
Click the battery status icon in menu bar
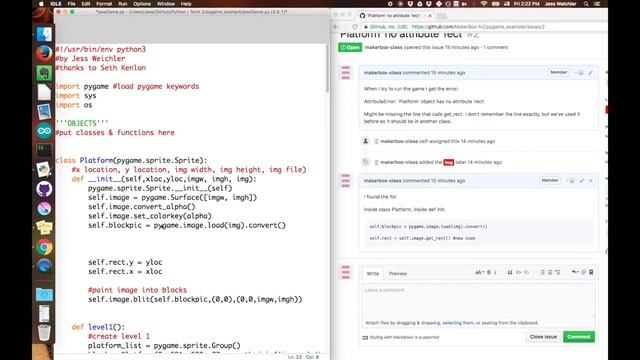pyautogui.click(x=497, y=4)
